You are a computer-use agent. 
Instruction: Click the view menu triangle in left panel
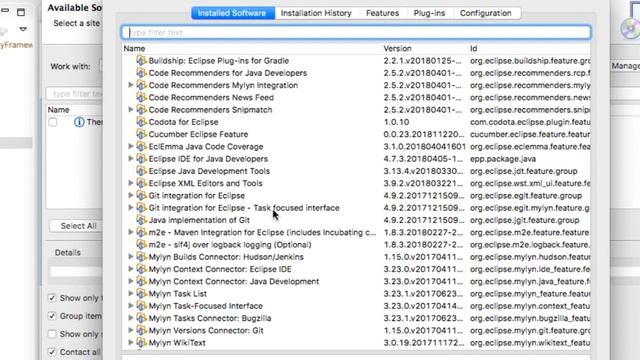23,29
